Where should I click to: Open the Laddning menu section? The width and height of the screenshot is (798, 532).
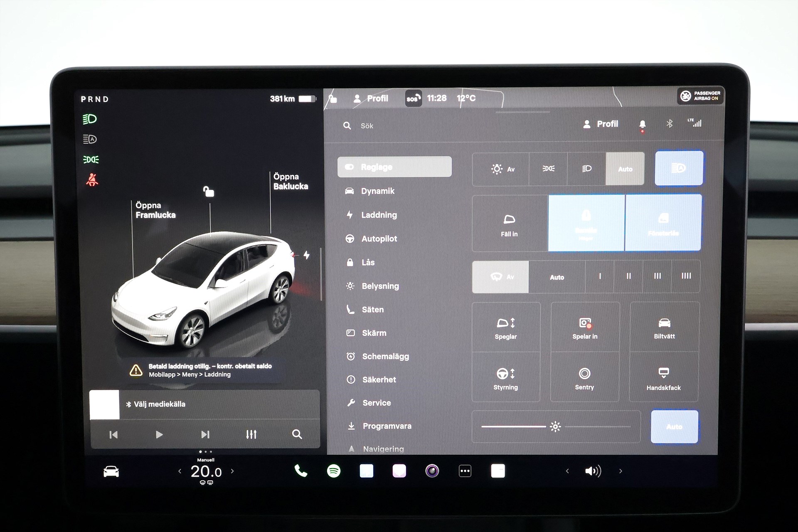(379, 215)
